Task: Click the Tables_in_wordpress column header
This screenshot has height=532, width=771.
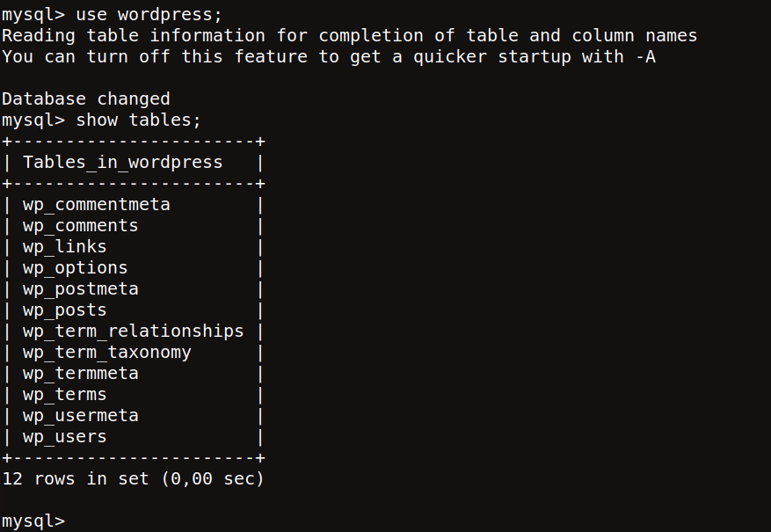Action: point(123,163)
